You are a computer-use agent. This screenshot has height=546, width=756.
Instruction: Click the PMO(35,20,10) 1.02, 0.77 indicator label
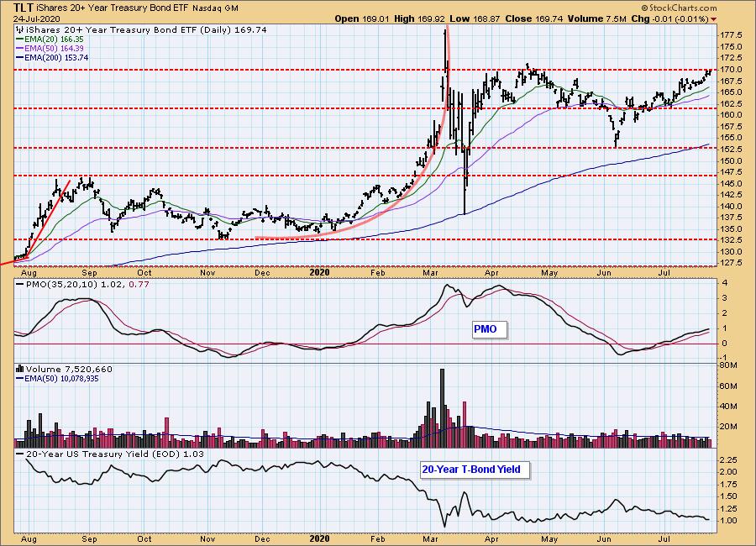87,285
